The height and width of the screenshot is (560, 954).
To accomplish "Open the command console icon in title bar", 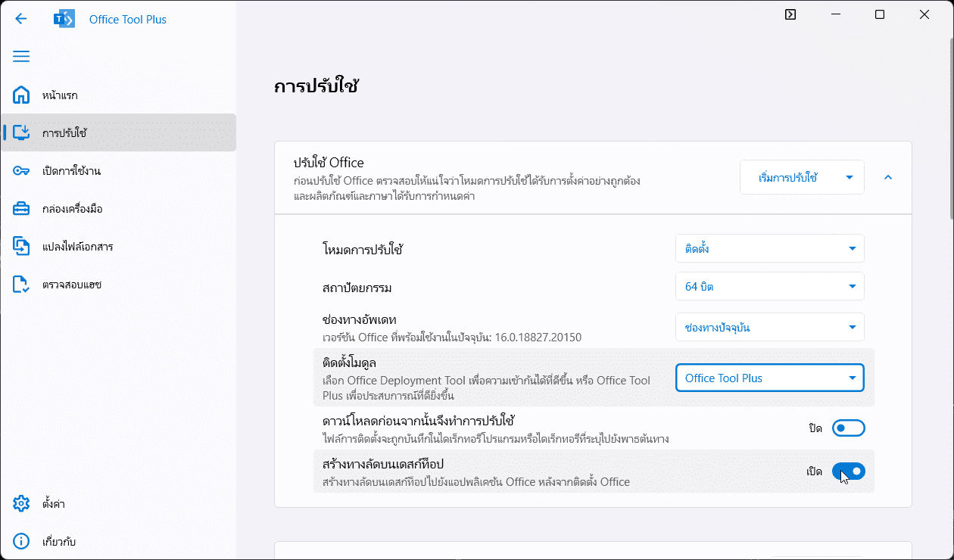I will click(x=790, y=14).
